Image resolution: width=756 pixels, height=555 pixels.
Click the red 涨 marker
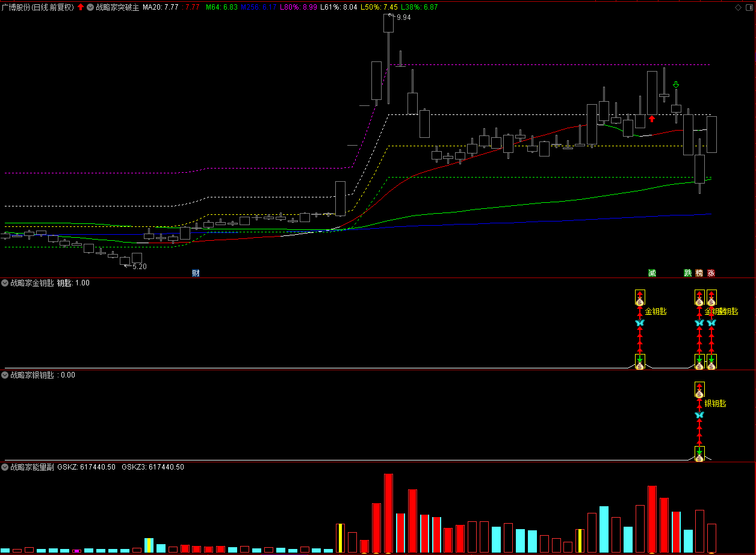711,273
